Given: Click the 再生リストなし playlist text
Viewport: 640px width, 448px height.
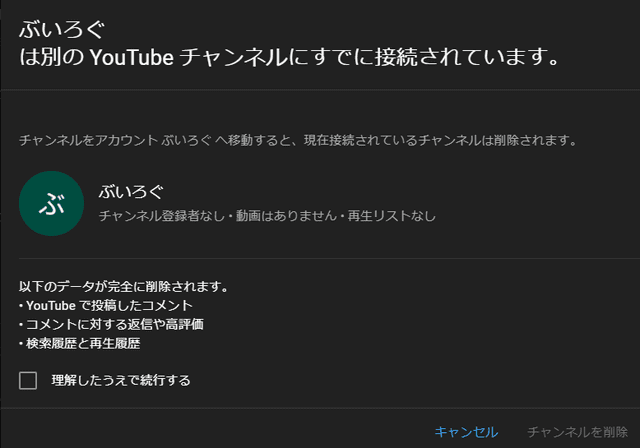Looking at the screenshot, I should (x=392, y=215).
